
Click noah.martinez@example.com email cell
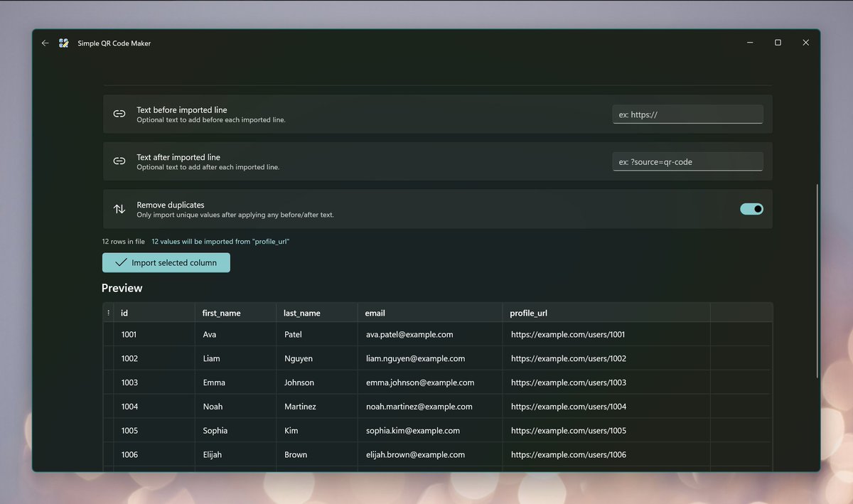pyautogui.click(x=430, y=407)
